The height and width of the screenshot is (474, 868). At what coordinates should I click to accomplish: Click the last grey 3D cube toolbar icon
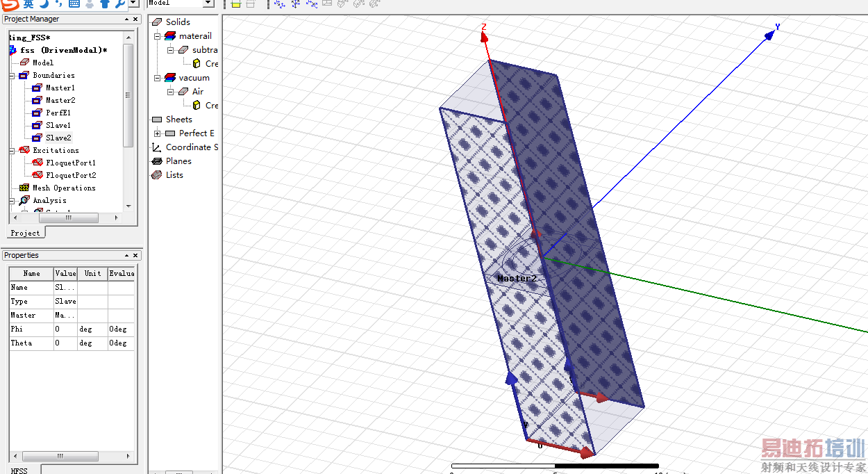tap(374, 3)
